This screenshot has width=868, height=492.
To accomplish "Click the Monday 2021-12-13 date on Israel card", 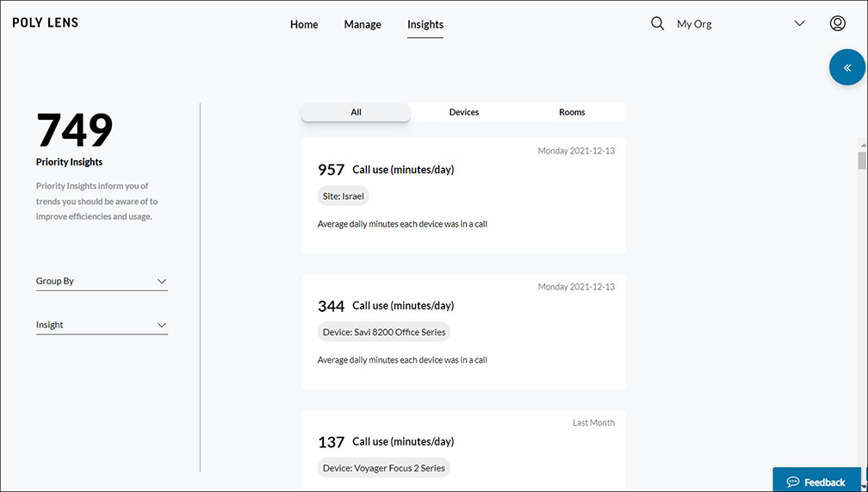I will point(576,151).
